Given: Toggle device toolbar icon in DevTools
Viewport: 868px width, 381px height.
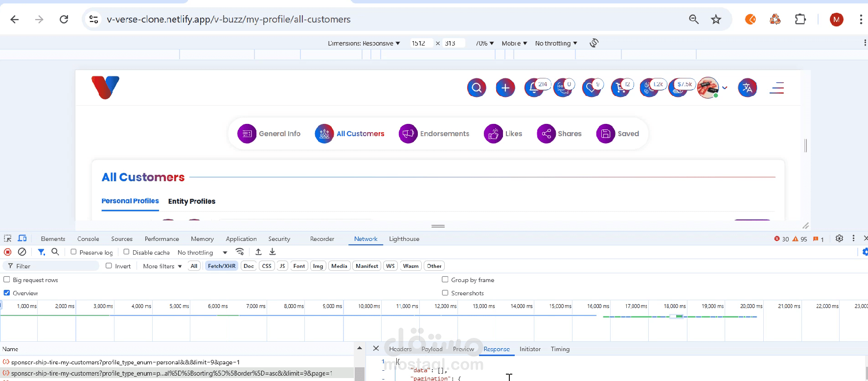Looking at the screenshot, I should (22, 238).
